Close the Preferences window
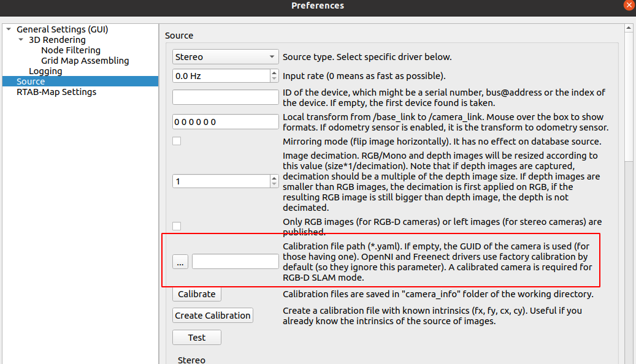Image resolution: width=636 pixels, height=364 pixels. pyautogui.click(x=629, y=5)
